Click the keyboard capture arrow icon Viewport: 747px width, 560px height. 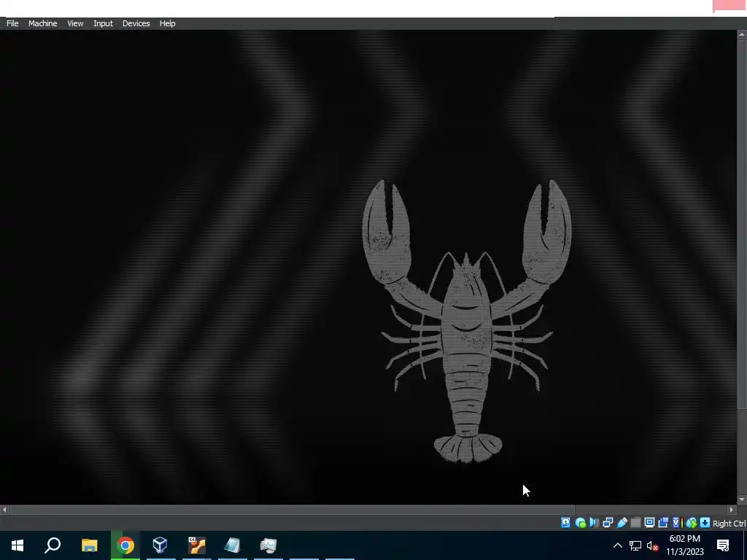[705, 523]
